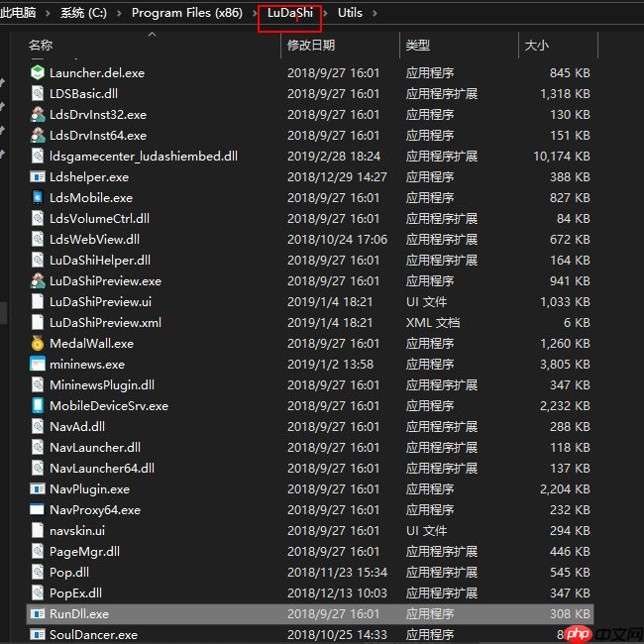Expand the chevron after Program Files (x86)
The image size is (644, 644).
[x=255, y=13]
